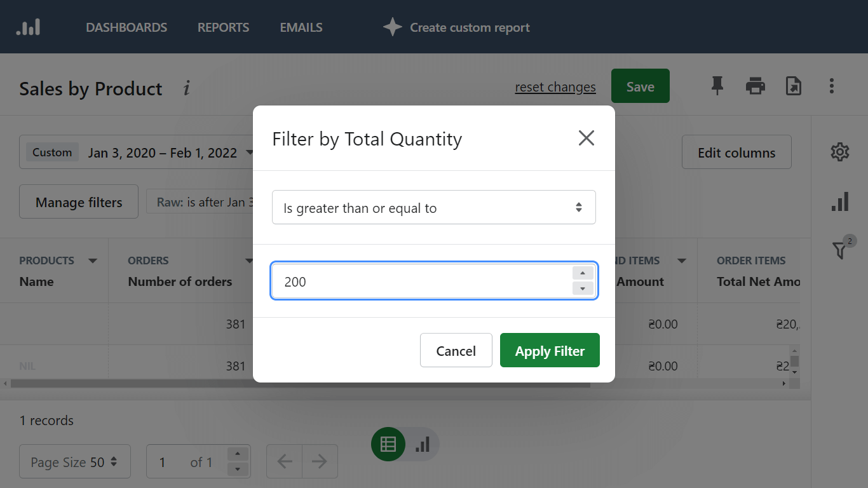Save the Sales by Product report
Image resolution: width=868 pixels, height=488 pixels.
click(x=640, y=86)
